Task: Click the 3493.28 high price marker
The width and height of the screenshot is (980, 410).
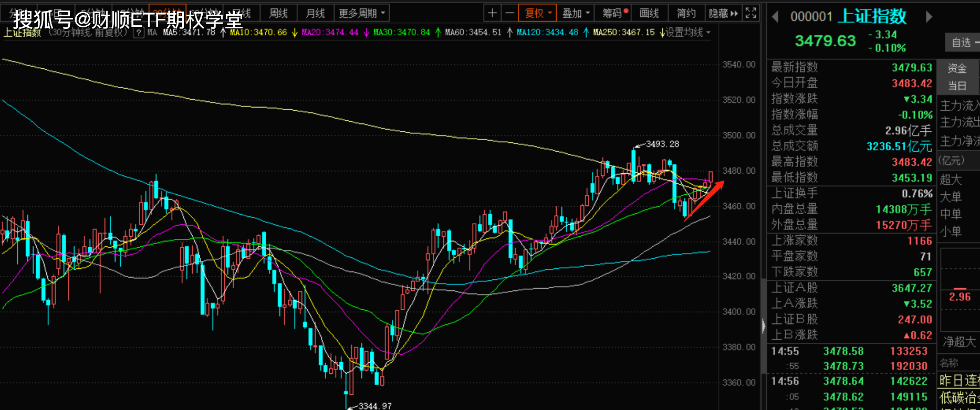Action: tap(662, 144)
